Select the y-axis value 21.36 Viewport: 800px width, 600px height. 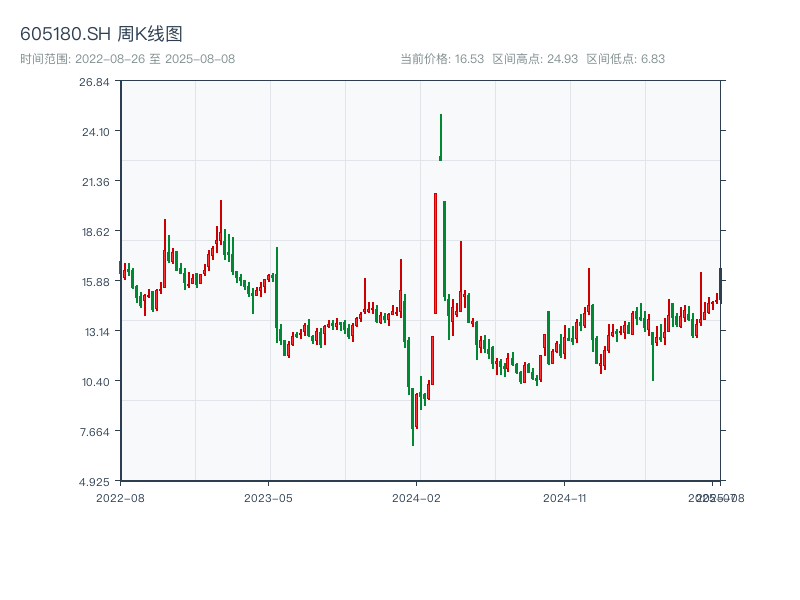(96, 182)
